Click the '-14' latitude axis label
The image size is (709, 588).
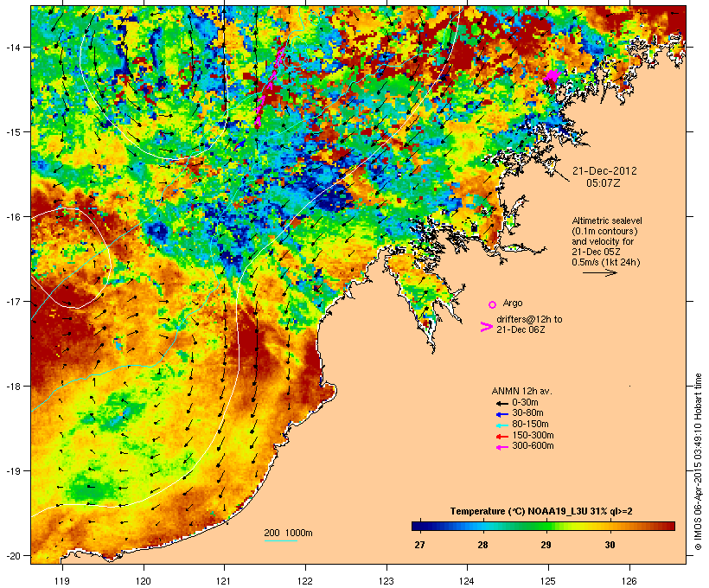[x=12, y=47]
